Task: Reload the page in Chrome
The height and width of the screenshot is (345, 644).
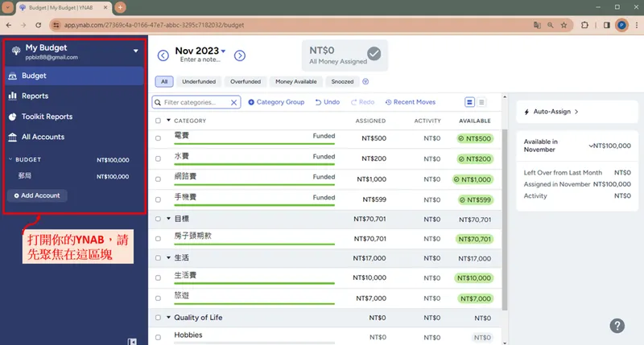Action: pos(38,25)
